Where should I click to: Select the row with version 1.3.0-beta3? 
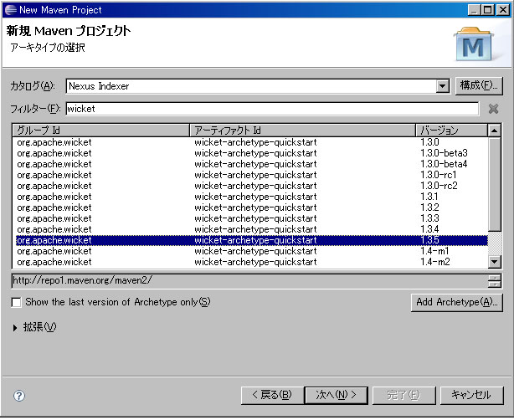[x=250, y=153]
